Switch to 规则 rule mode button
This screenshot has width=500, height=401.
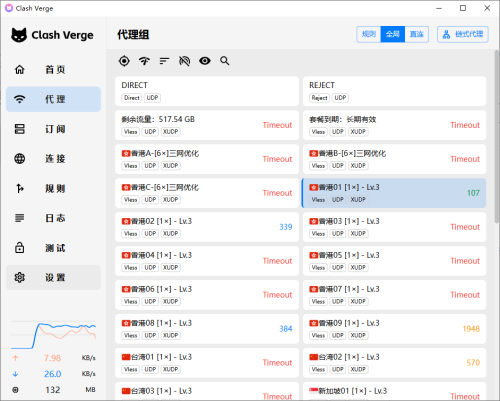click(x=369, y=34)
